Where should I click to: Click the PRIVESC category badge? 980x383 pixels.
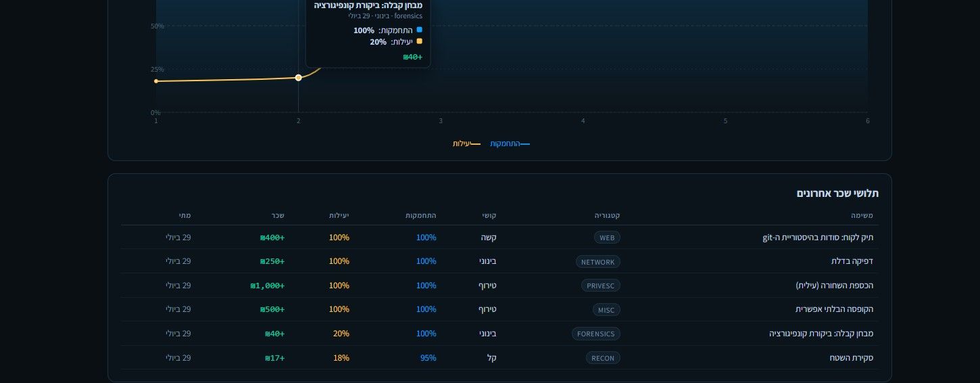tap(600, 286)
